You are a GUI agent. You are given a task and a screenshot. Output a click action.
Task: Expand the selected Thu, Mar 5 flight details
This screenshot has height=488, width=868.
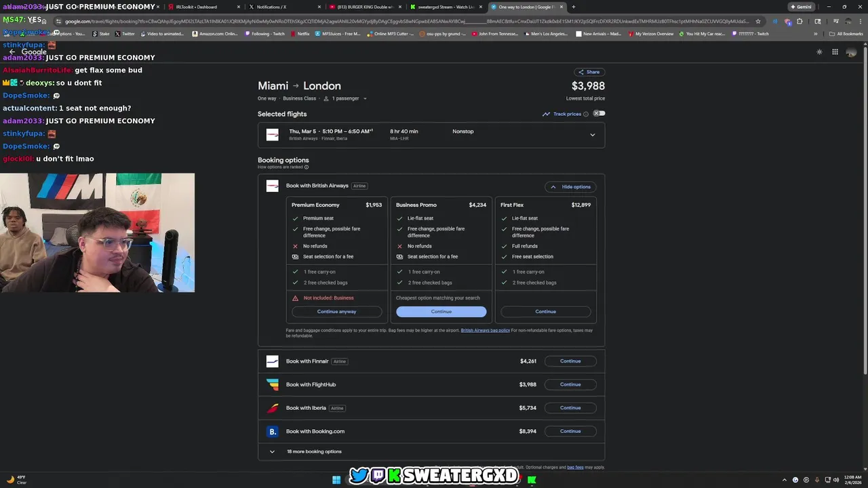(x=592, y=135)
